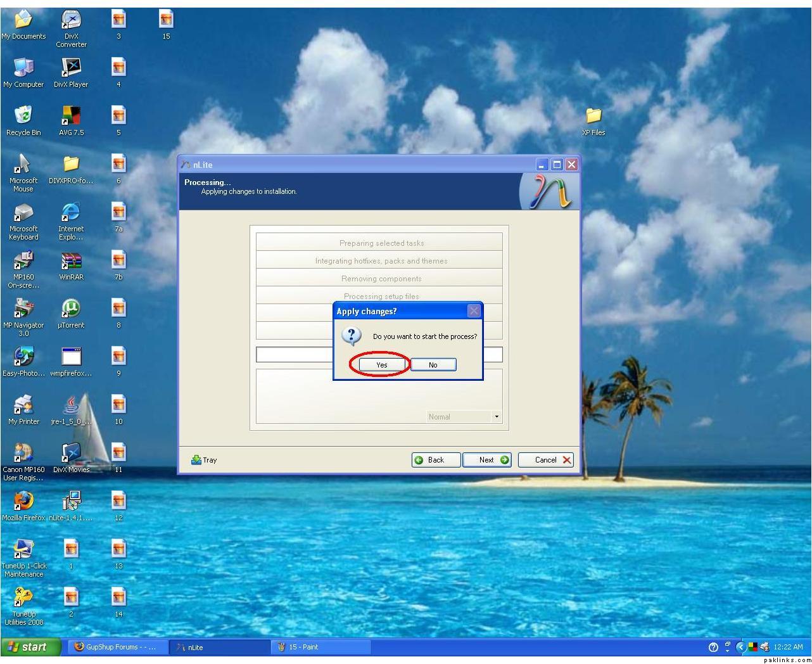Expand the Normal priority dropdown
The height and width of the screenshot is (664, 812).
point(497,417)
